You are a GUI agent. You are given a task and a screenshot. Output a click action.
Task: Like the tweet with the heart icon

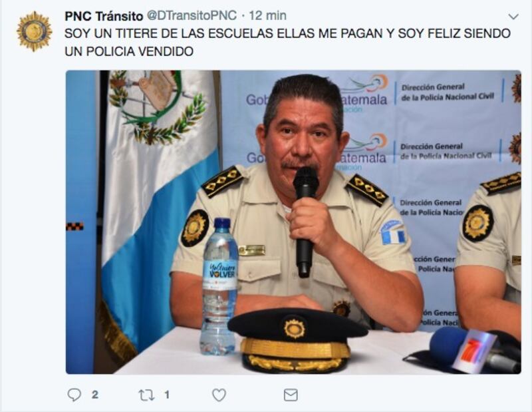tap(219, 395)
